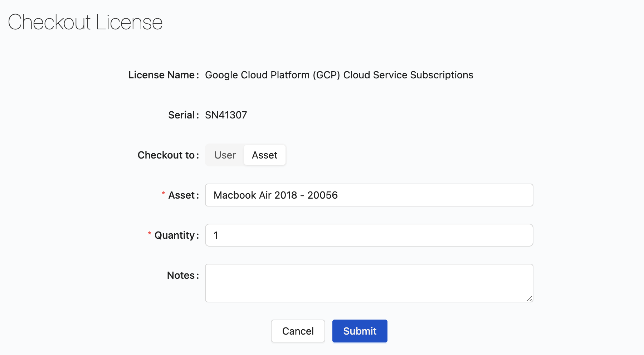Click the red asterisk beside Quantity

pos(150,234)
